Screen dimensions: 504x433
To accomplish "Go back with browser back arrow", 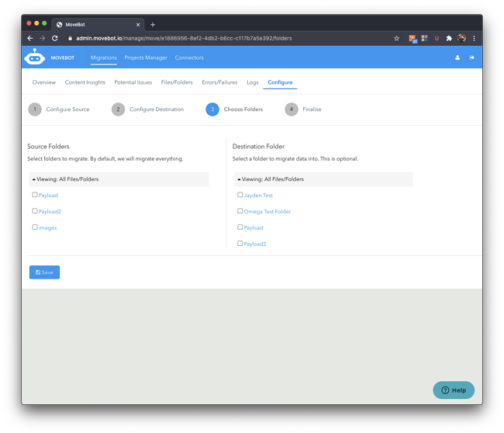I will pos(30,38).
